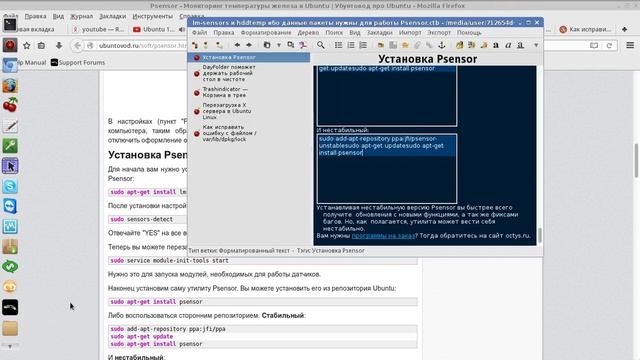Image resolution: width=640 pixels, height=360 pixels.
Task: Open the Файл menu in CherryTree
Action: [x=200, y=32]
